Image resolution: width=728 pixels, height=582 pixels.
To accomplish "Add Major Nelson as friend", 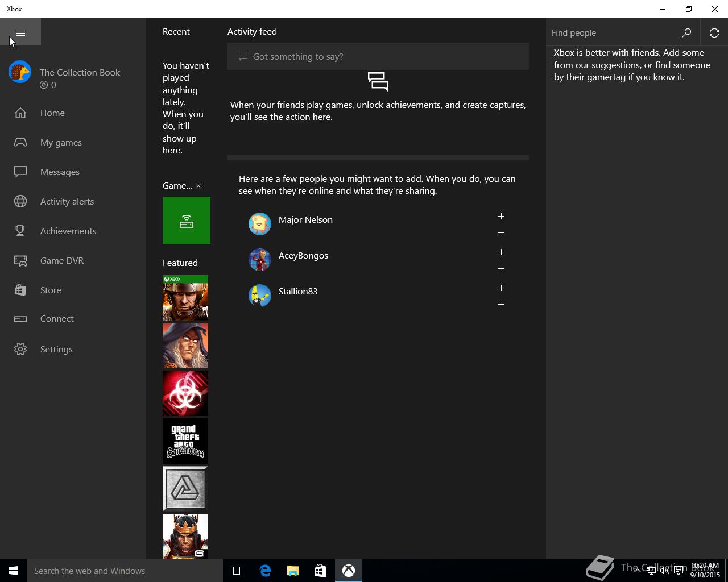I will [x=501, y=217].
